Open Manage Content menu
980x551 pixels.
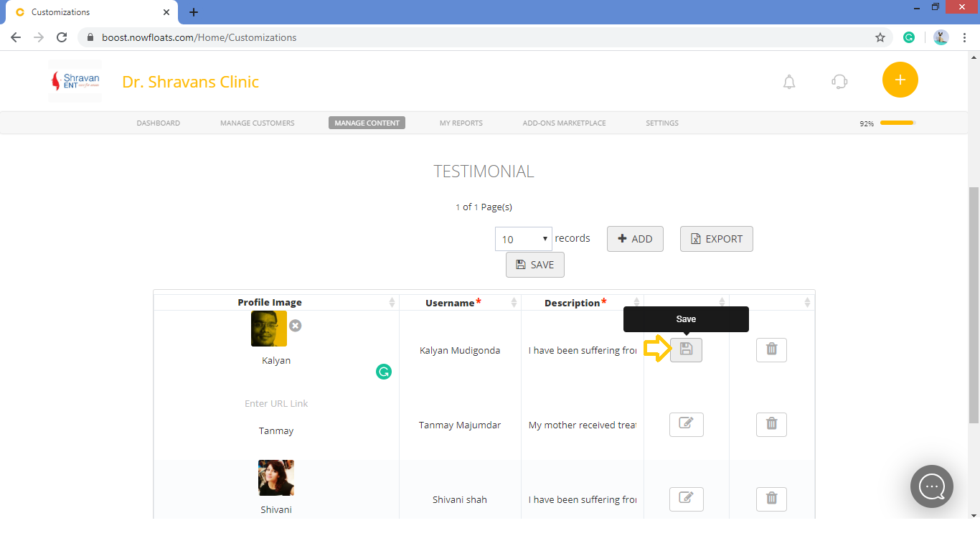[x=367, y=123]
